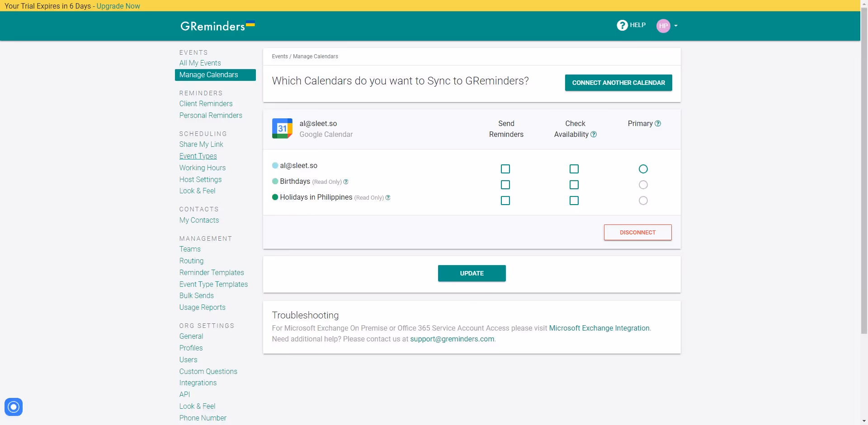Open Personal Reminders in sidebar
Screen dimensions: 868x425
211,116
